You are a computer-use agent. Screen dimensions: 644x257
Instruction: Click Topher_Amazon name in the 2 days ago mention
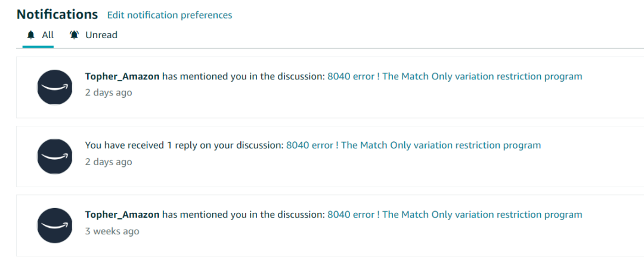click(x=122, y=76)
